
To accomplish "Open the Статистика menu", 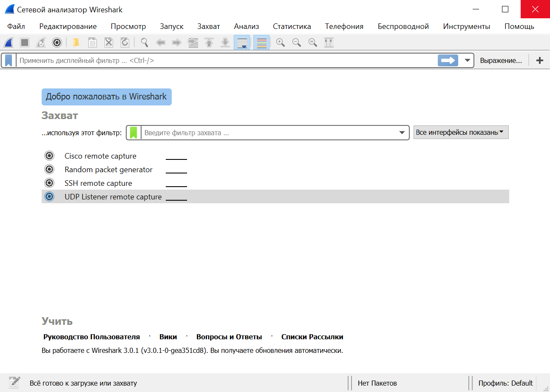I will 292,26.
